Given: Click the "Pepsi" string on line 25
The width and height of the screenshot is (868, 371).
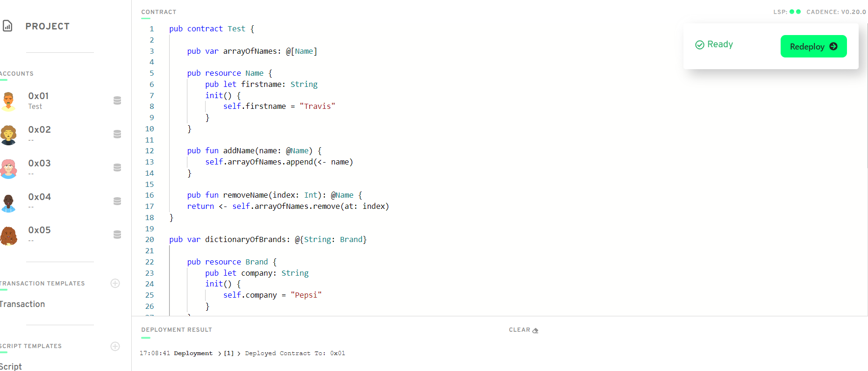Looking at the screenshot, I should 306,295.
